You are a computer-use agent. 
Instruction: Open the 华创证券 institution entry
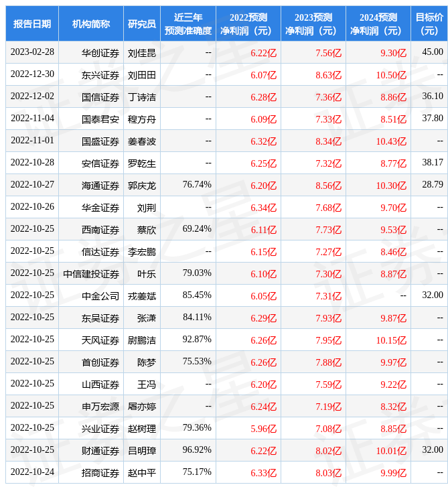click(x=100, y=52)
